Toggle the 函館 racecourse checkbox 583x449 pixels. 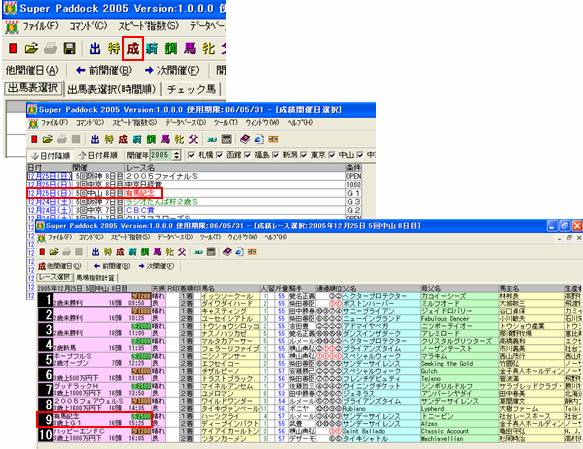(x=220, y=155)
